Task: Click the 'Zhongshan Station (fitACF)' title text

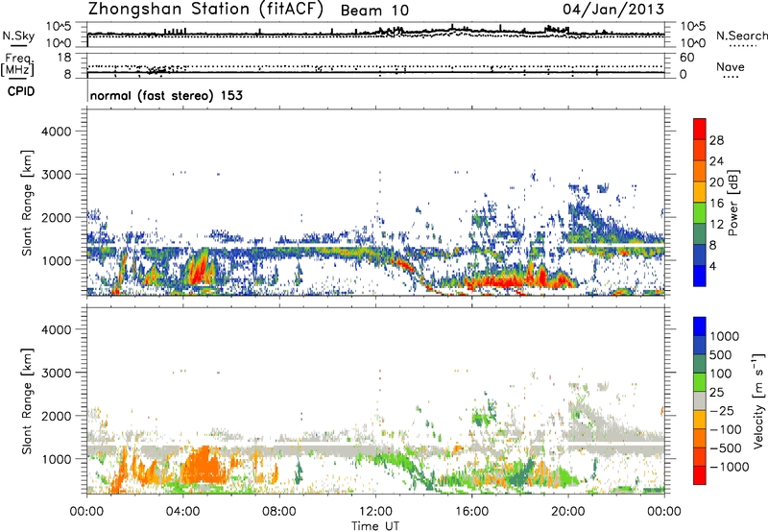Action: point(205,10)
